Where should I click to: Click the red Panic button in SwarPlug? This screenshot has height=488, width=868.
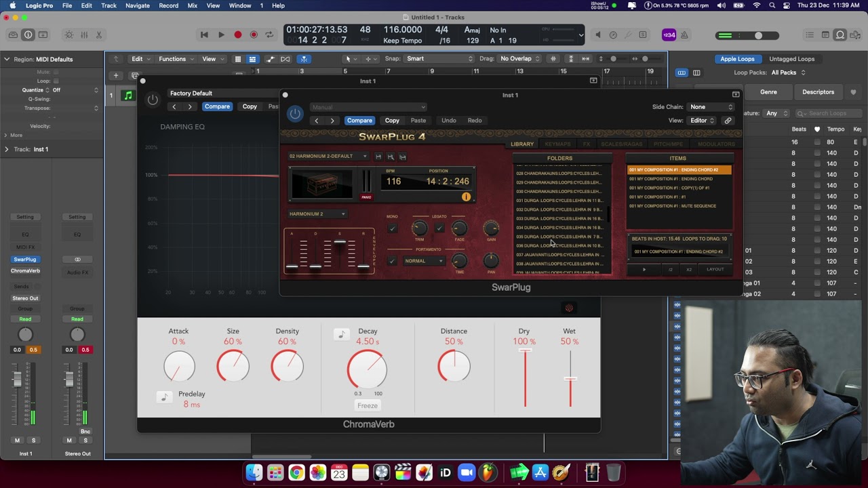[366, 197]
